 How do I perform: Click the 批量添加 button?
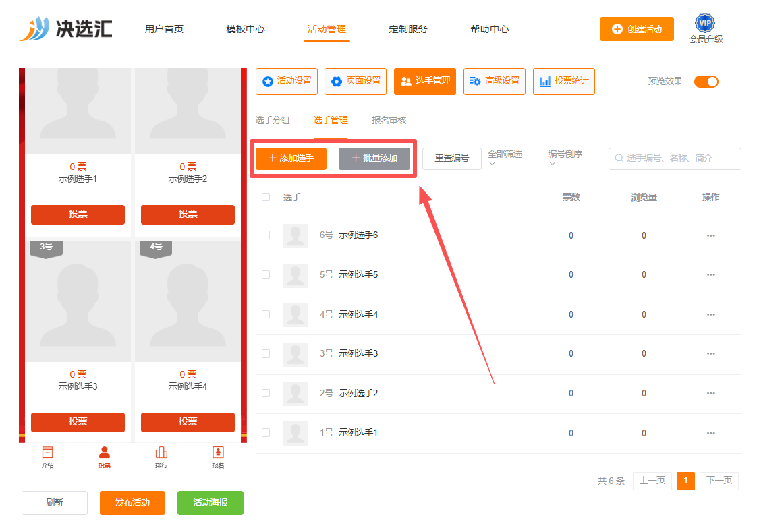[374, 158]
